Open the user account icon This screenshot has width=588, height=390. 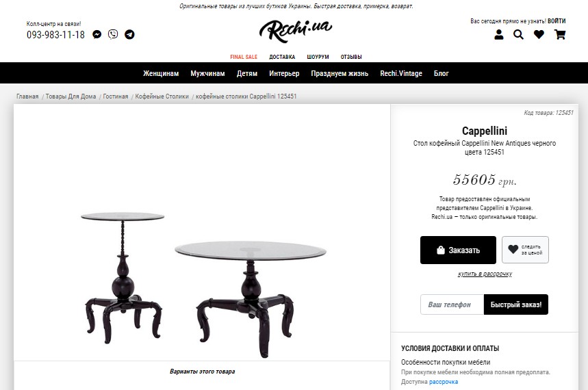click(x=499, y=34)
